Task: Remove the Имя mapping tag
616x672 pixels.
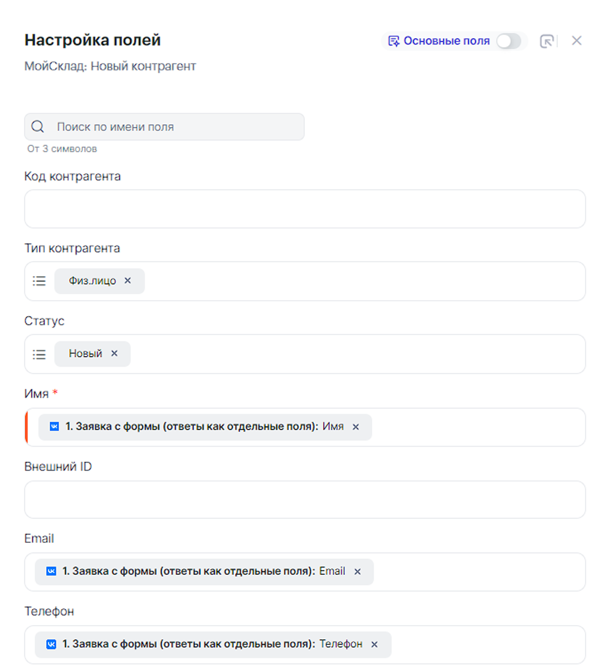Action: (355, 427)
